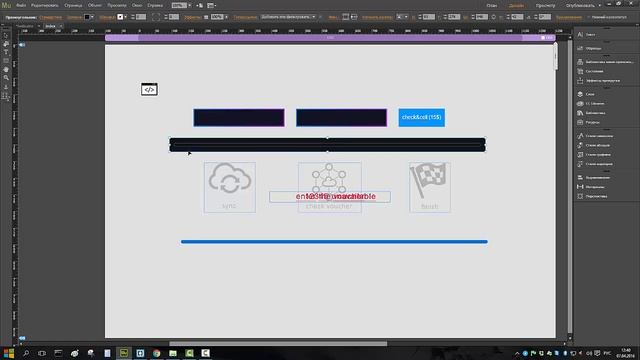This screenshot has width=640, height=360.
Task: Open Task View from the taskbar
Action: (x=42, y=353)
